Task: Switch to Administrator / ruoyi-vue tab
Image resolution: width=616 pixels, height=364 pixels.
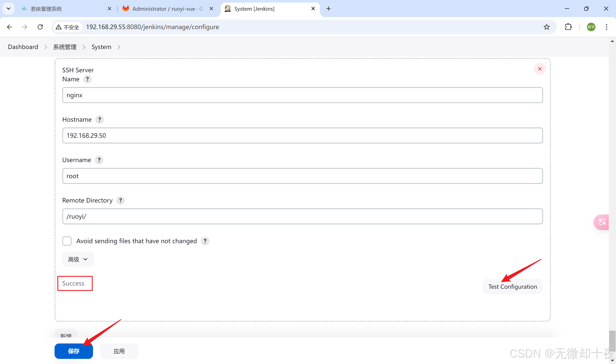Action: tap(167, 9)
